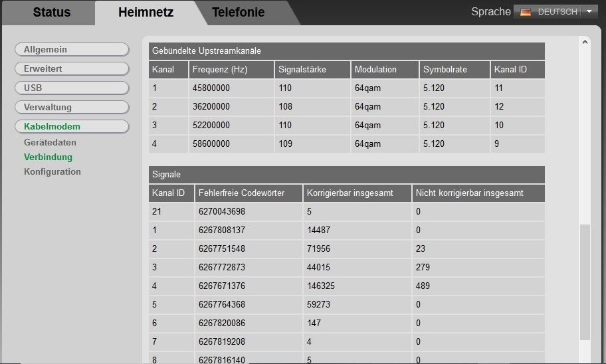The image size is (606, 364).
Task: Click upstream Kanal ID value 12
Action: tap(499, 107)
